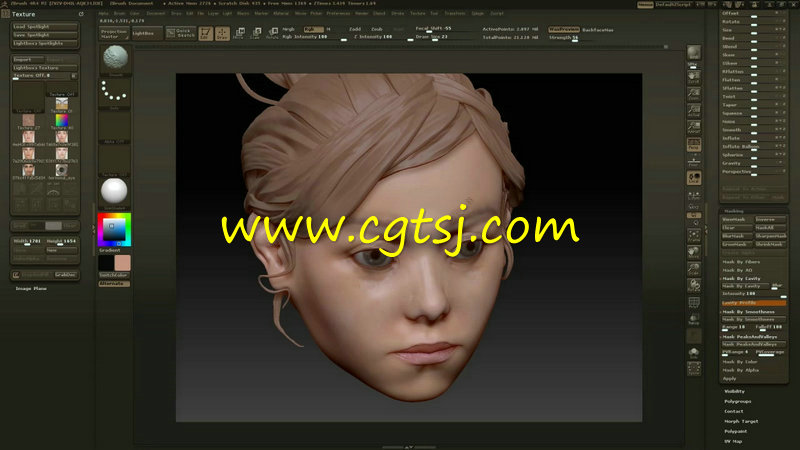The width and height of the screenshot is (800, 450).
Task: Select the Scale transform icon
Action: click(x=256, y=34)
